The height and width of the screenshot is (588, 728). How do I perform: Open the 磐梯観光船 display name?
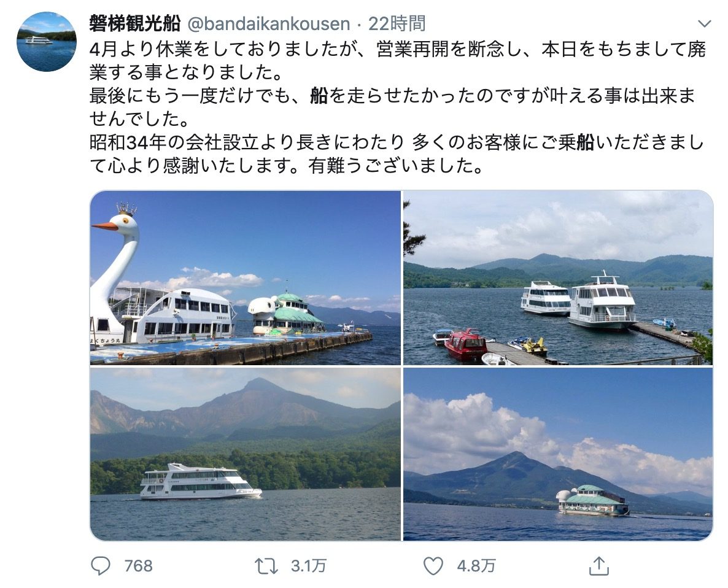134,24
